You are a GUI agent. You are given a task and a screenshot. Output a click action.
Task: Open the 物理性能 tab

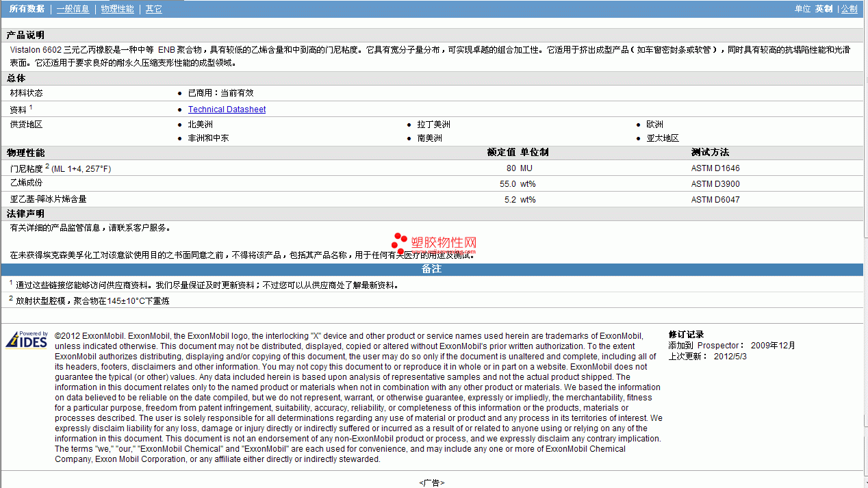117,9
